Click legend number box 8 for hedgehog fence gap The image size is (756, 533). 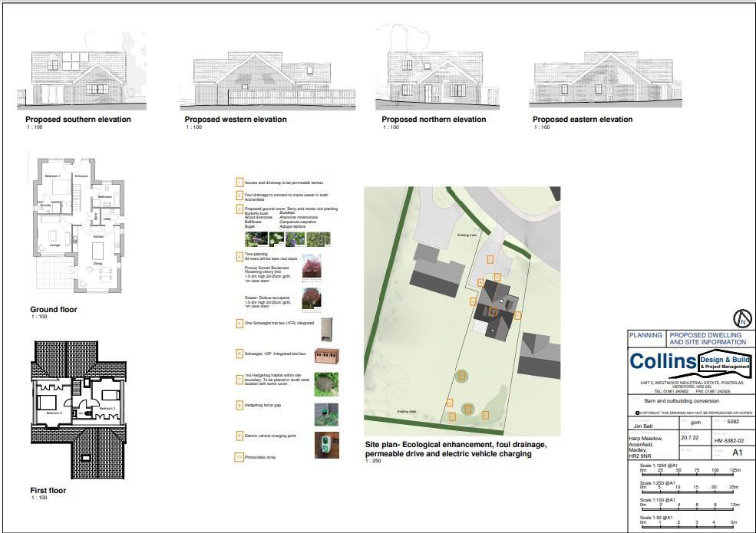click(239, 405)
